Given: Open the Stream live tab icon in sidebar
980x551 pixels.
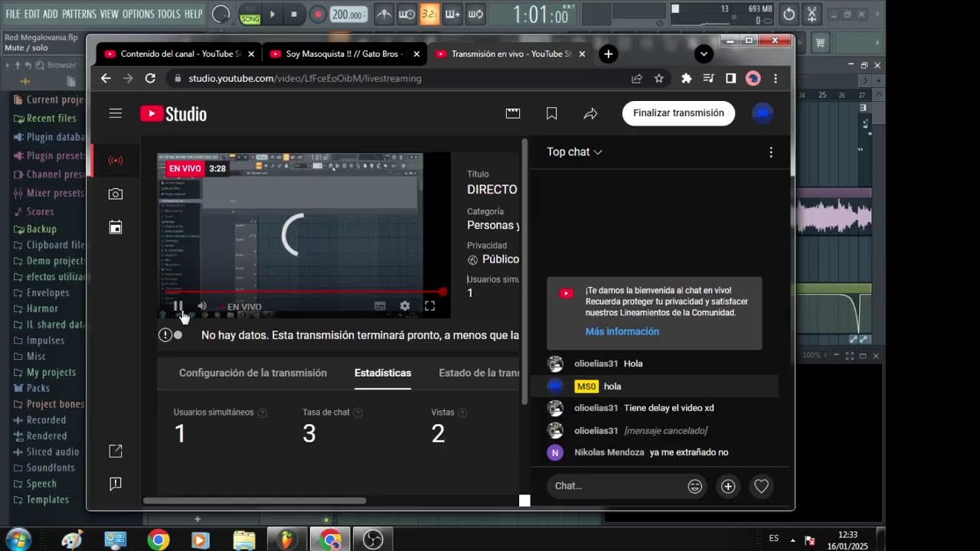Looking at the screenshot, I should coord(116,161).
